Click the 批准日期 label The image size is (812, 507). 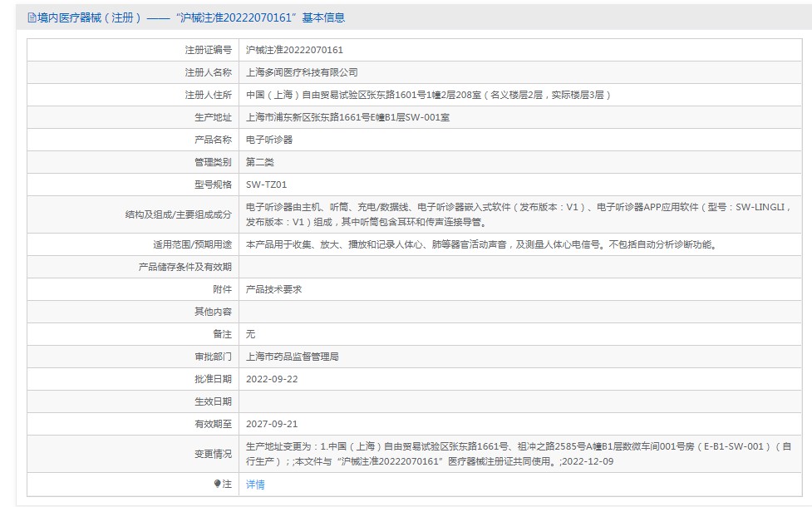tap(213, 379)
